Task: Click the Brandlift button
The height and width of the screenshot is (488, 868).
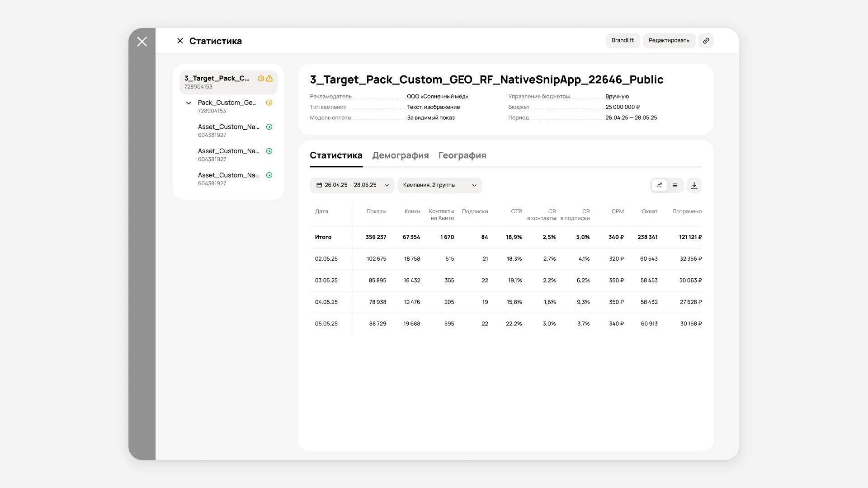Action: pos(623,41)
